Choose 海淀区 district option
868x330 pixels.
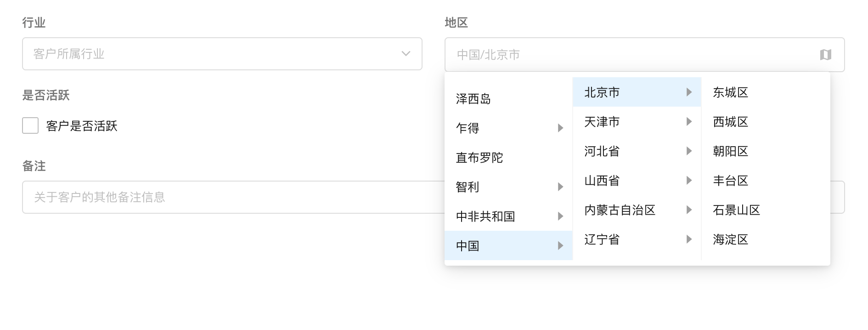pos(731,239)
